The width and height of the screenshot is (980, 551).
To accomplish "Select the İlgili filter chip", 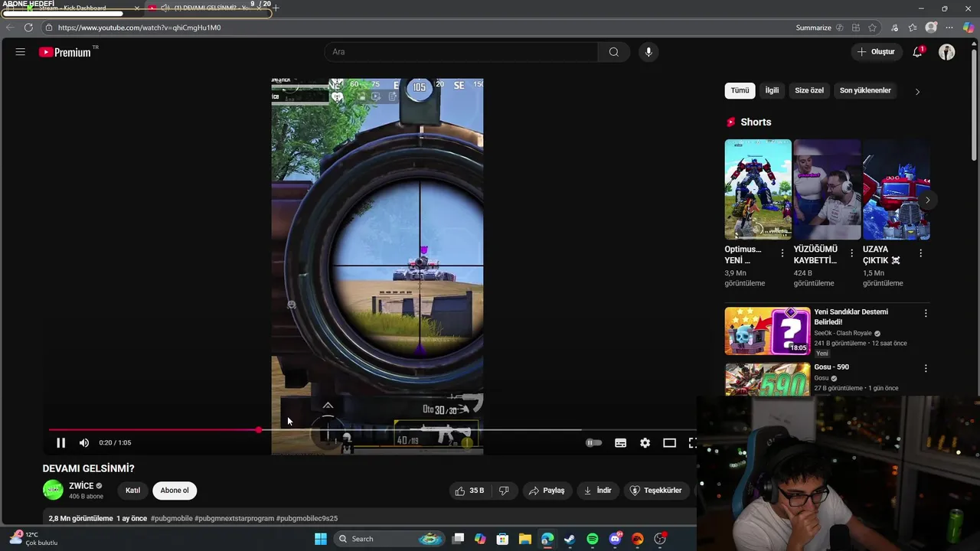I will (x=772, y=90).
